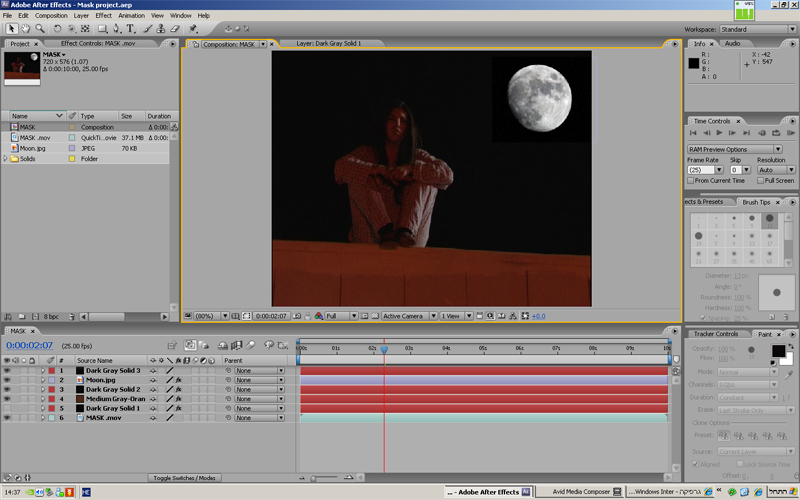Select the Rotation tool

click(x=57, y=29)
